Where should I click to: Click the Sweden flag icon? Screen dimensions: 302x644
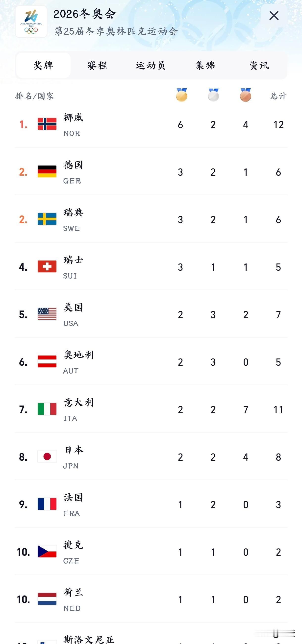[47, 219]
